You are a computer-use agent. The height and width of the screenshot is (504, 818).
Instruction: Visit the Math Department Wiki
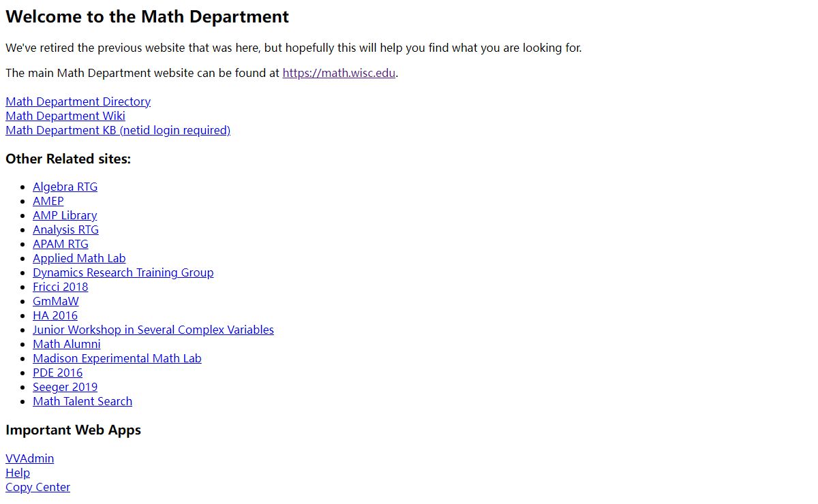65,116
